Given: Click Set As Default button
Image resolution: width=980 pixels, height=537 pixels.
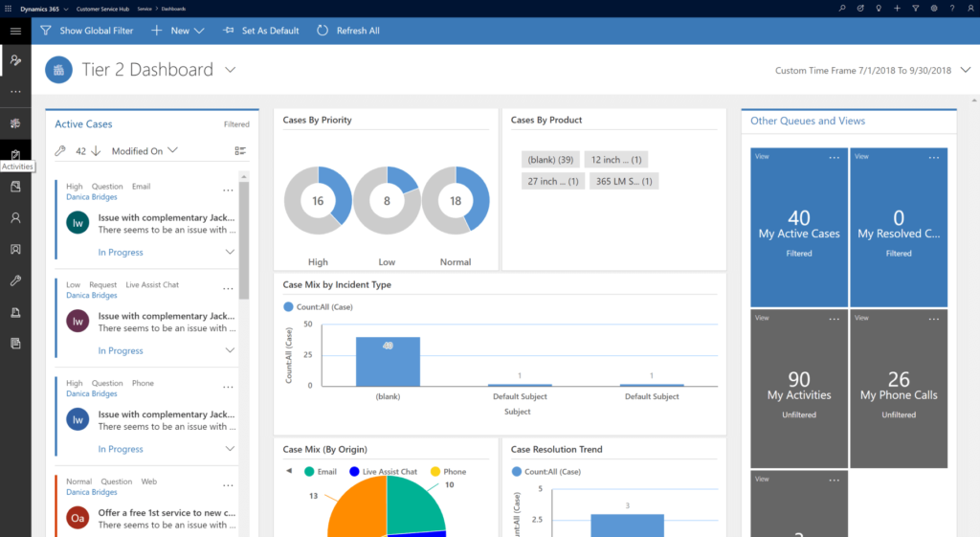Looking at the screenshot, I should [x=261, y=31].
